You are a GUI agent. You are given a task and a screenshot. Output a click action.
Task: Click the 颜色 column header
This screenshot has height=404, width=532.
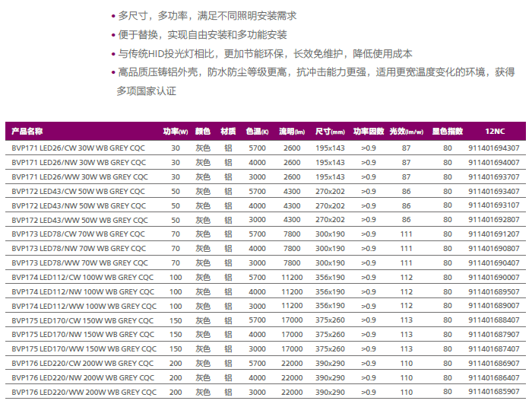click(x=203, y=132)
